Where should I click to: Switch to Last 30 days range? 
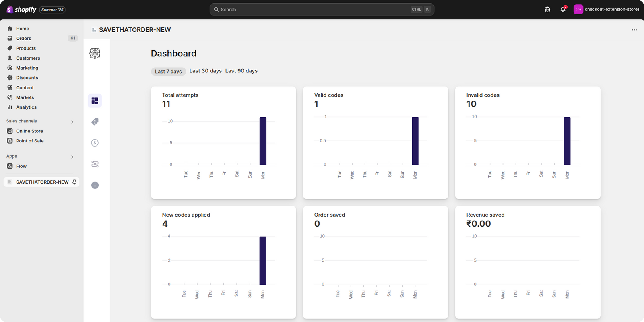[205, 71]
